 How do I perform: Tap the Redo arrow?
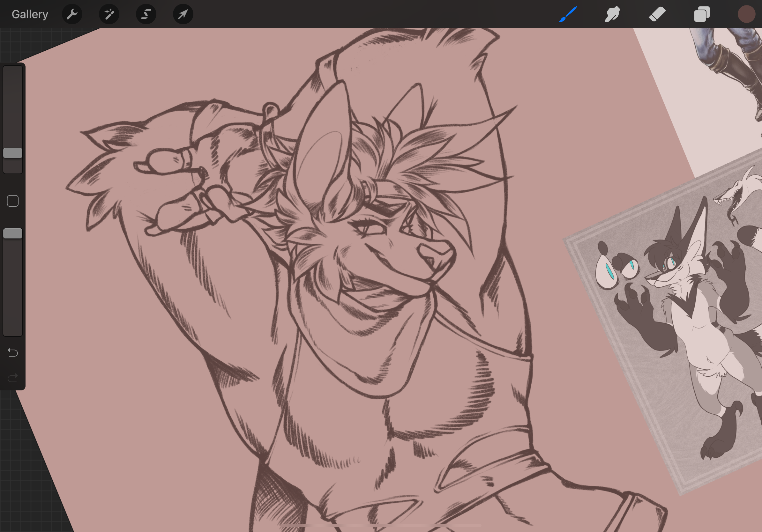(x=13, y=378)
